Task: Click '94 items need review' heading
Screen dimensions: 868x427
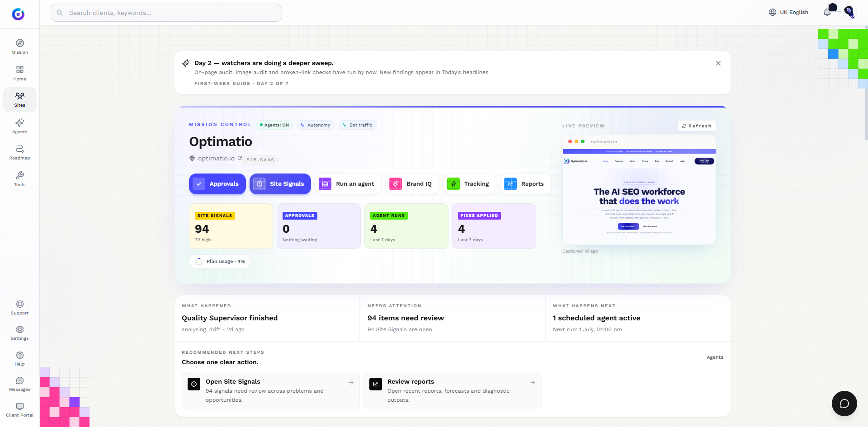Action: click(x=406, y=318)
